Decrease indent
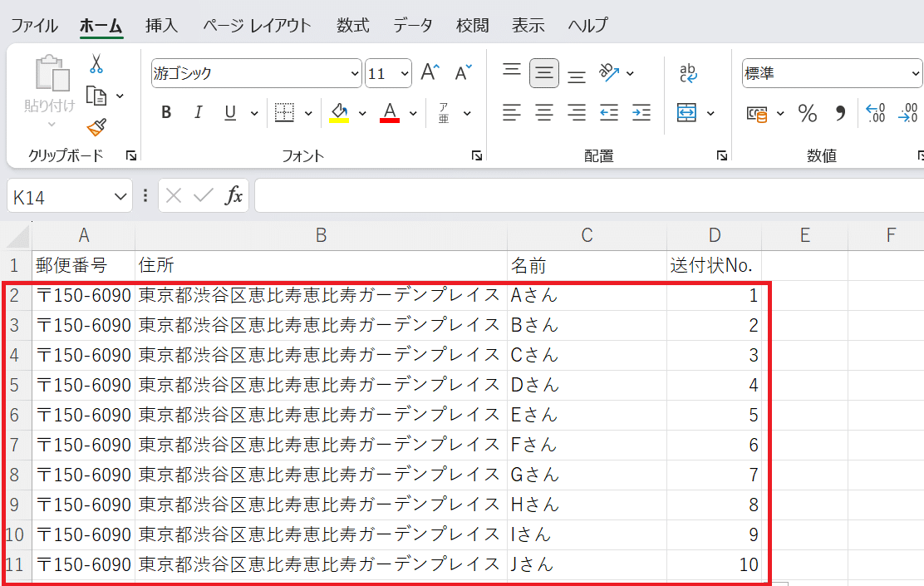 pos(609,112)
